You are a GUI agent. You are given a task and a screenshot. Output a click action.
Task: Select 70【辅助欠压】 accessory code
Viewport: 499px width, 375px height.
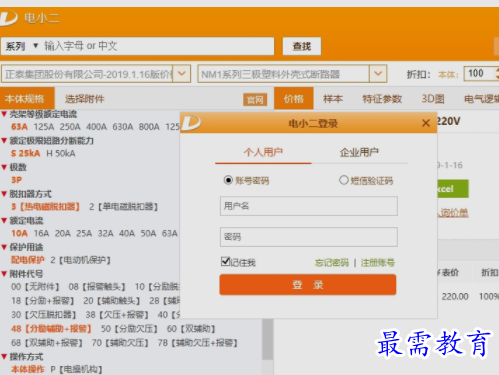(x=120, y=343)
